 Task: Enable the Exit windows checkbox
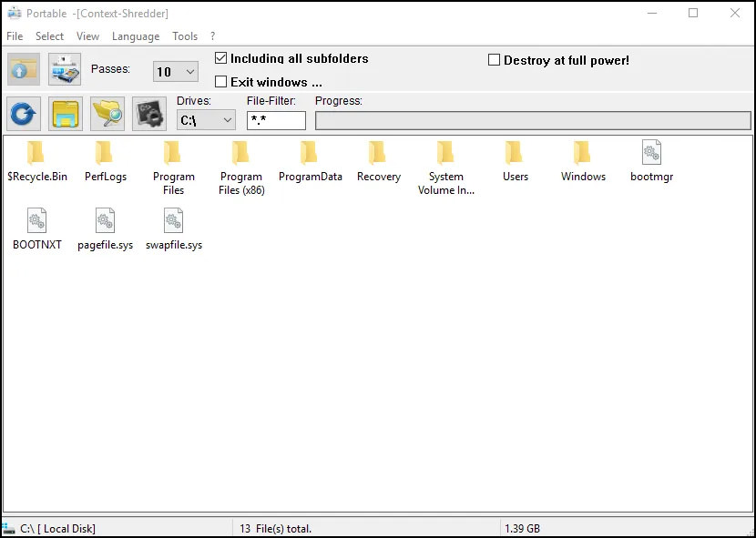220,82
